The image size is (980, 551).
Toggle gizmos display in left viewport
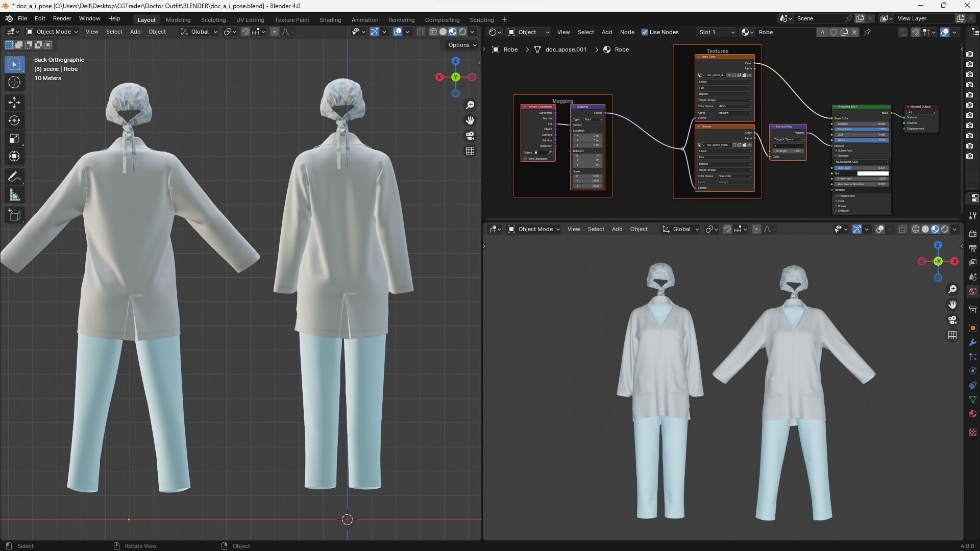click(x=375, y=32)
